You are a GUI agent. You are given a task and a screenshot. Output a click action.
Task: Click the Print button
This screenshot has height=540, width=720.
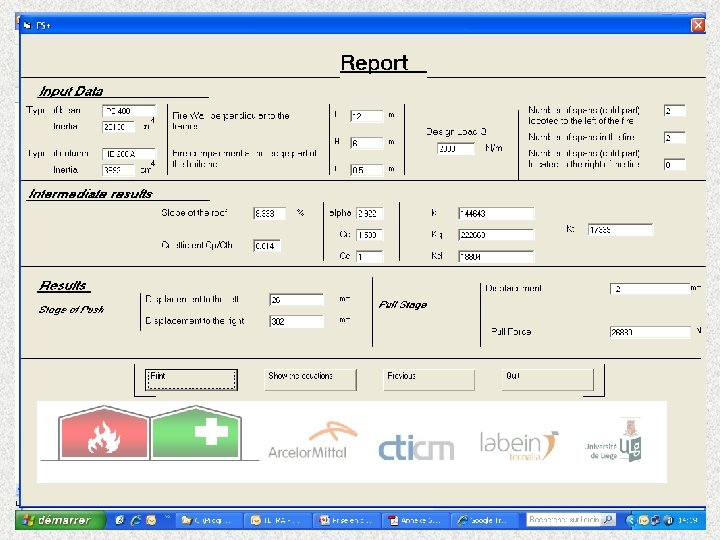pos(191,380)
